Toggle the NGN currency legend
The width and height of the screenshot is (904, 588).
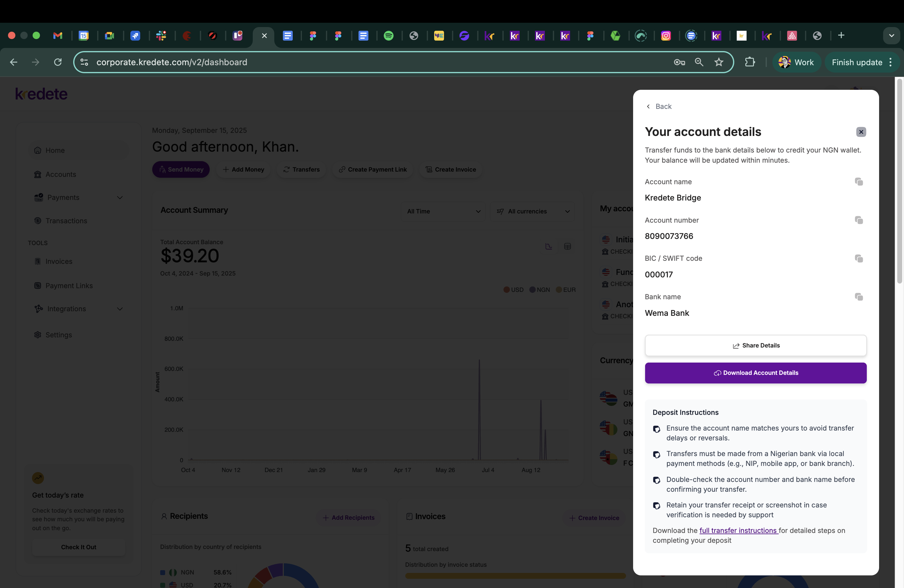[x=539, y=289]
